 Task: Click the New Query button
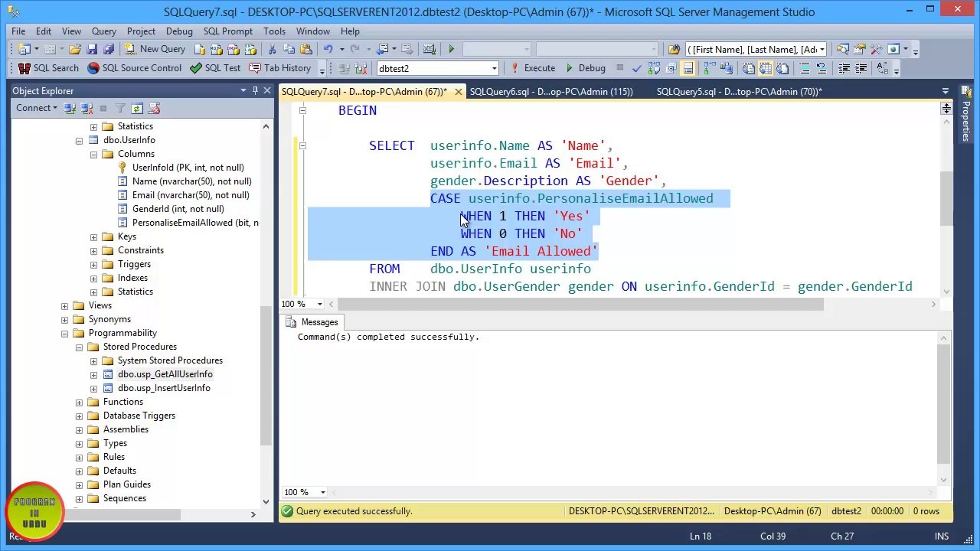click(155, 49)
